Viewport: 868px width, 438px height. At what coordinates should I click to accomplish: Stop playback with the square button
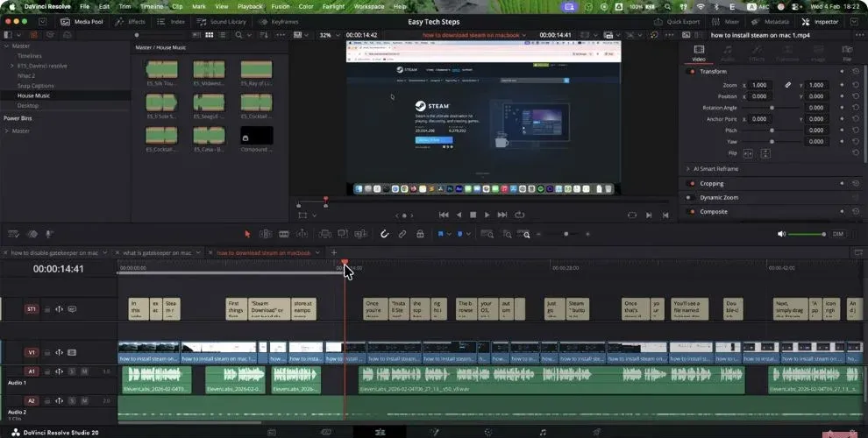(x=473, y=215)
